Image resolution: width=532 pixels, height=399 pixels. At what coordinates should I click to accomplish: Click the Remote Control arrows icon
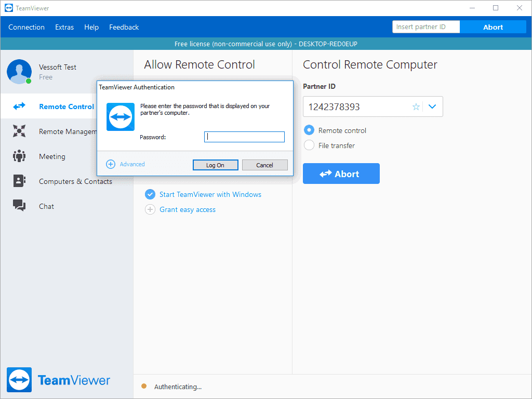(19, 106)
